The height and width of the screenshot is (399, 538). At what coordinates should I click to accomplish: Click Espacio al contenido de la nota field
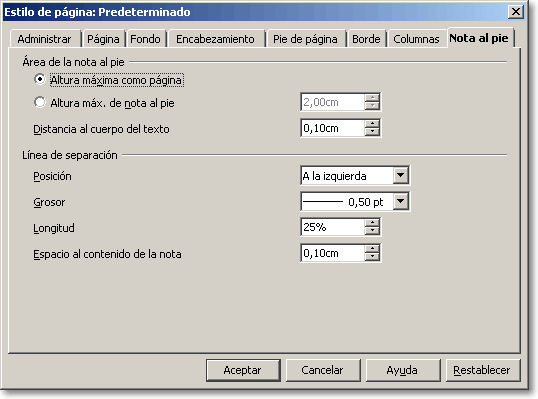(x=332, y=253)
